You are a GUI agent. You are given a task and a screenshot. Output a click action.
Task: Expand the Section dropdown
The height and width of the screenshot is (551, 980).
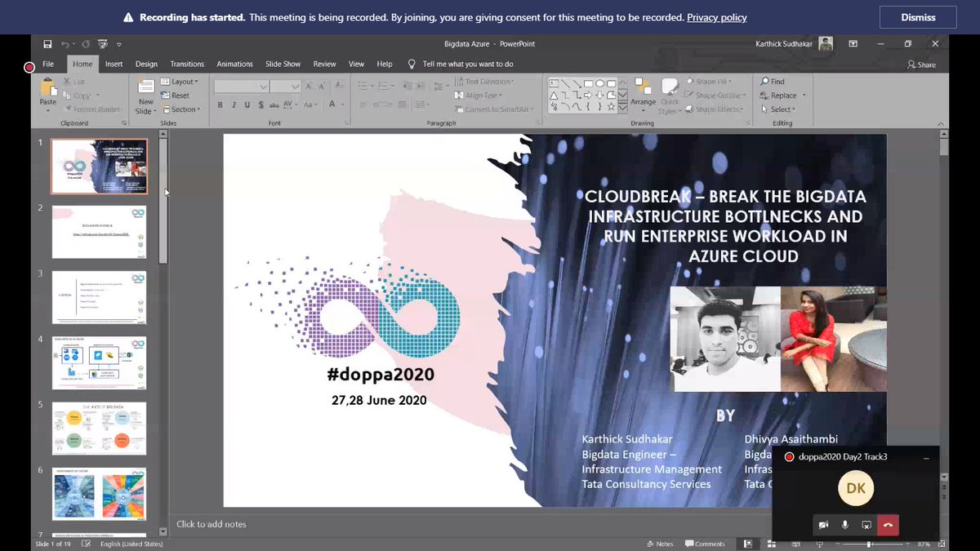coord(180,109)
